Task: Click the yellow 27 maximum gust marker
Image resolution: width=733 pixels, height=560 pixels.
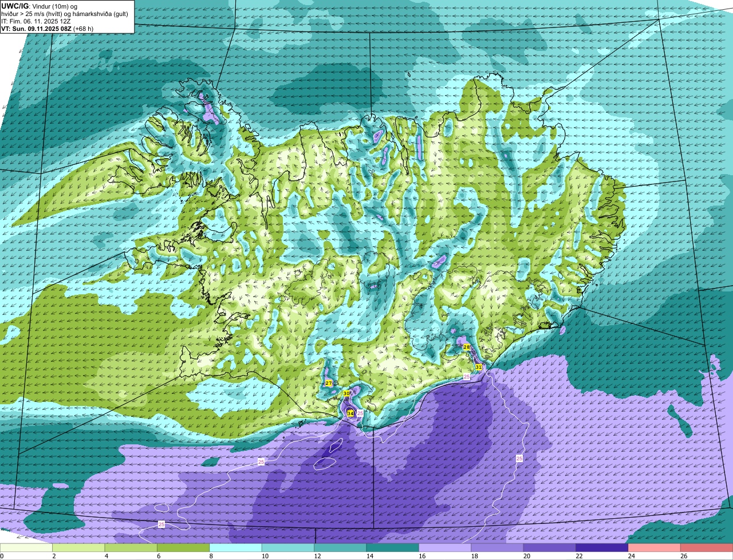Action: point(329,383)
